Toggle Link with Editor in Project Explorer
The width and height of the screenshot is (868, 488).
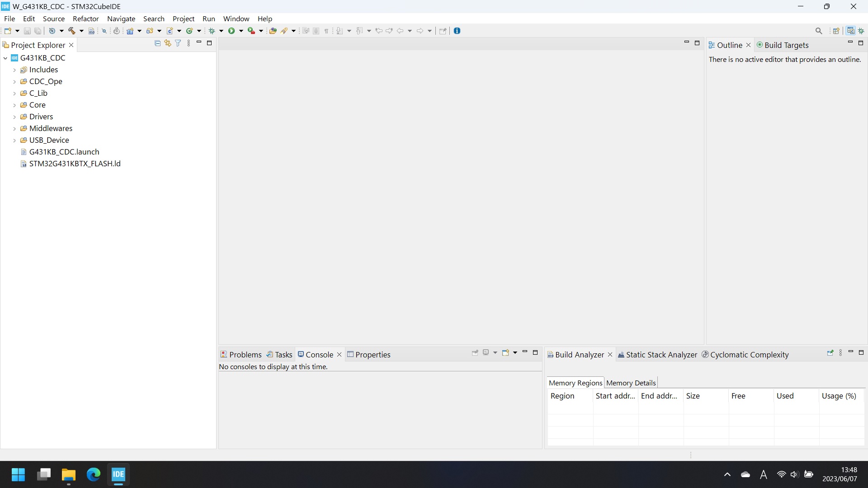point(168,43)
